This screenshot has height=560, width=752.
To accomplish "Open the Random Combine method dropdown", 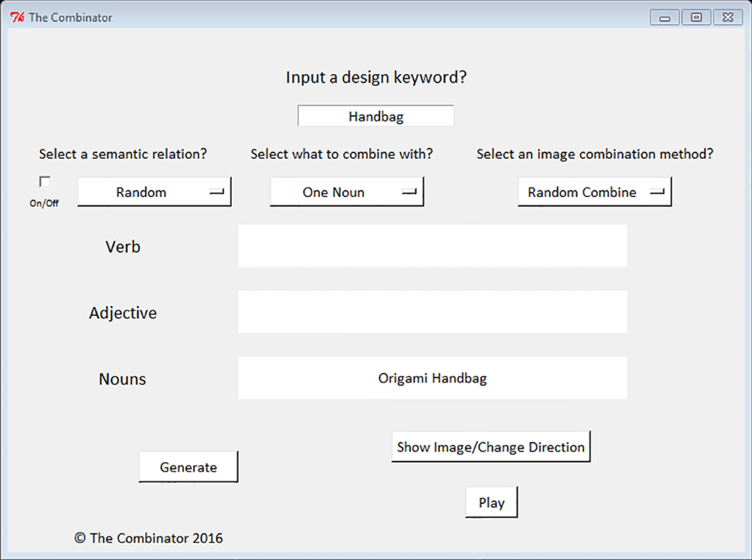I will tap(594, 192).
